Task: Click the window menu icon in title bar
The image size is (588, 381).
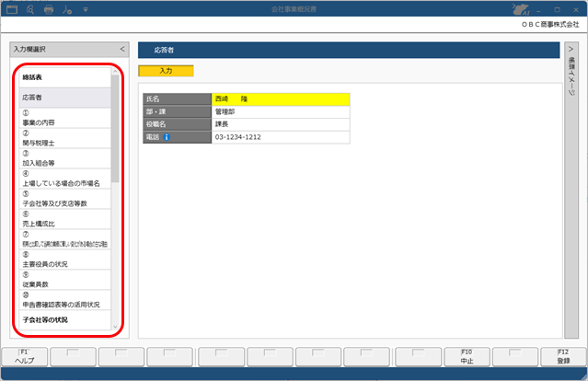Action: 12,9
